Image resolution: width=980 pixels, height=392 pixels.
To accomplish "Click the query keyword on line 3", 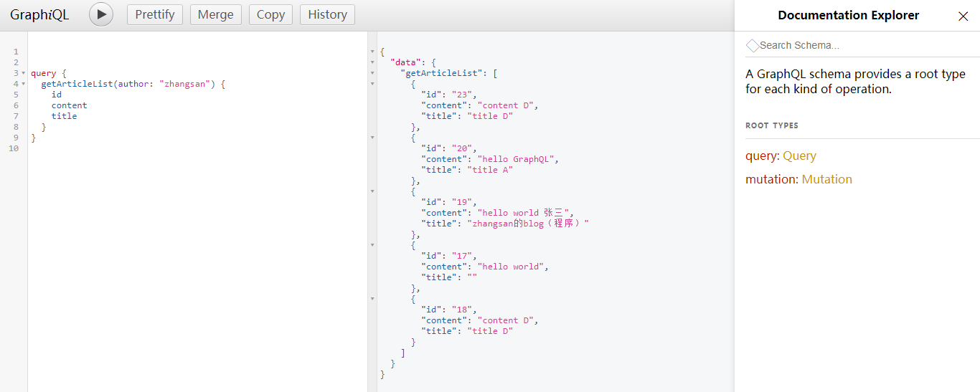I will point(43,73).
